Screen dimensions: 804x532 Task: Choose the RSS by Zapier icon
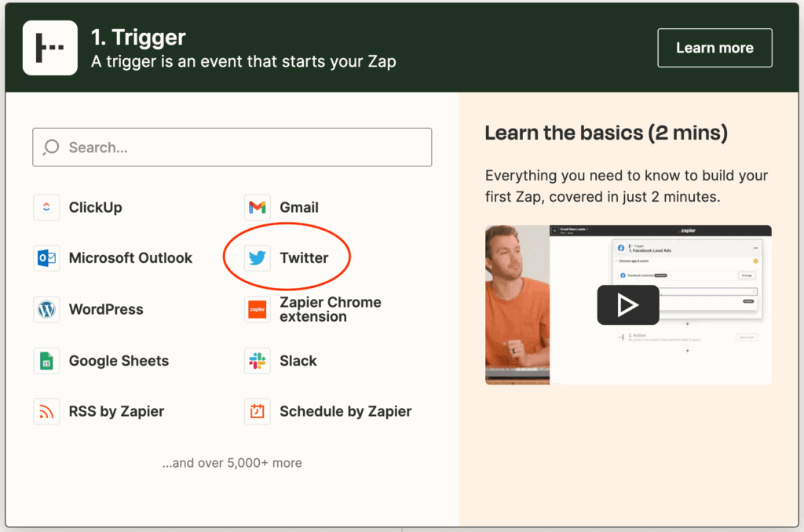[x=46, y=411]
